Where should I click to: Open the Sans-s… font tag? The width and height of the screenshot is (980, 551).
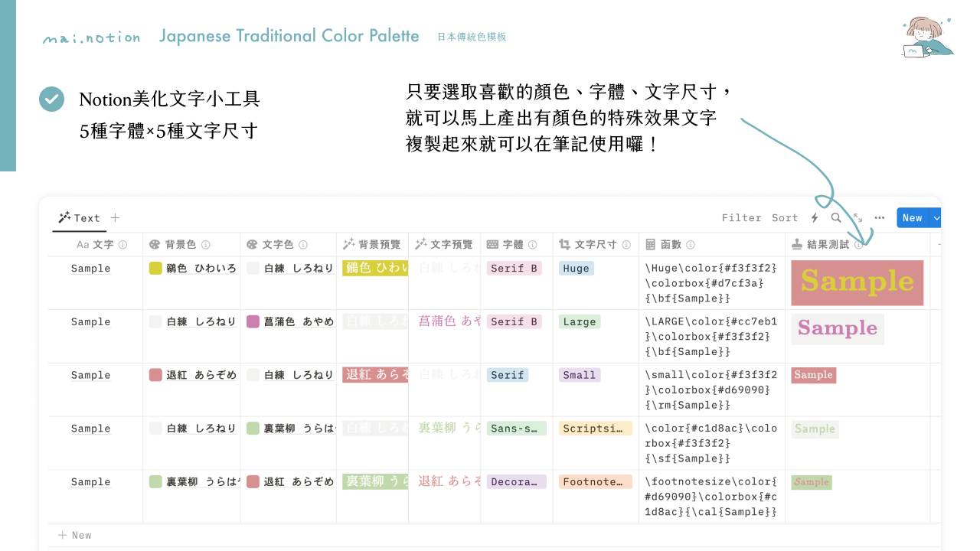[517, 429]
